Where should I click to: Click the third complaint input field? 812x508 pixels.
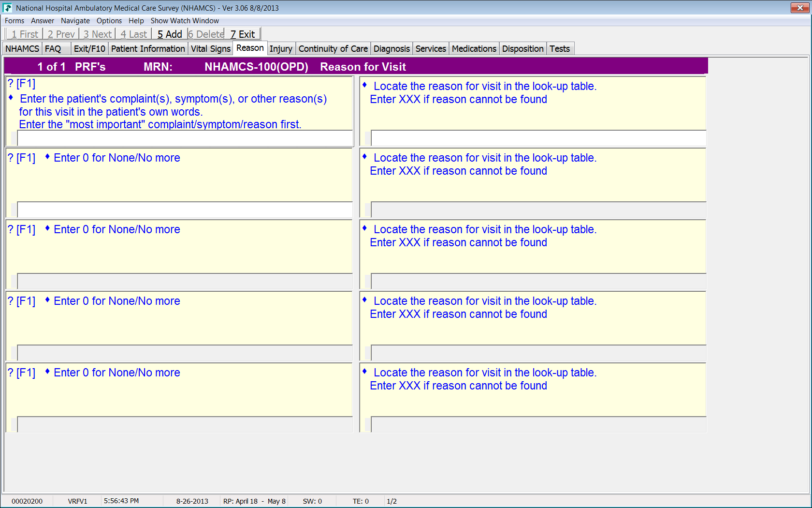pyautogui.click(x=185, y=281)
